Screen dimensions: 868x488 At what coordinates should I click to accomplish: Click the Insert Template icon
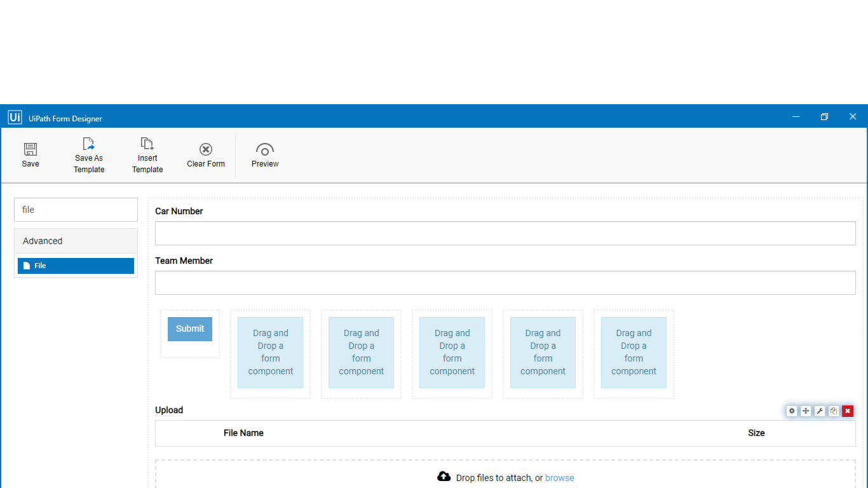coord(147,156)
